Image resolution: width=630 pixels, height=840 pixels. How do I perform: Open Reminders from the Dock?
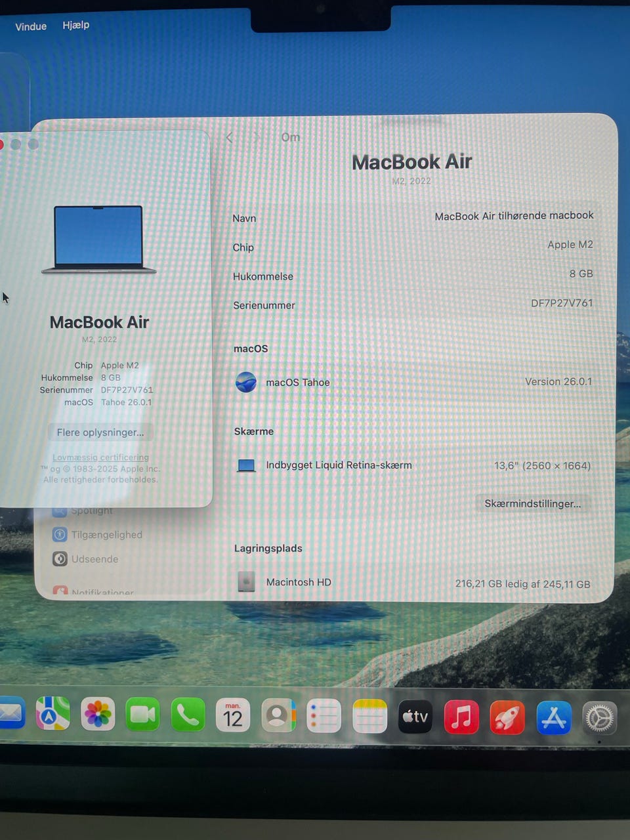click(x=324, y=715)
